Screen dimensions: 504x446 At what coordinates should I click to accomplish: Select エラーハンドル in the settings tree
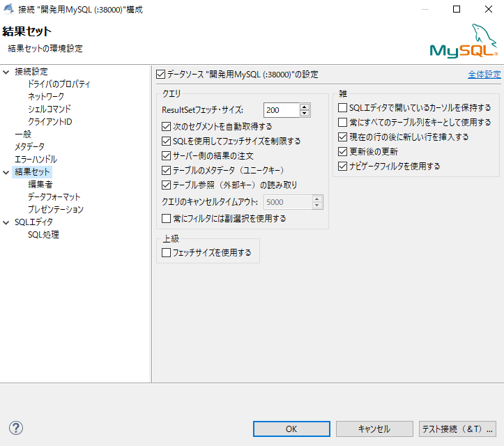(36, 160)
